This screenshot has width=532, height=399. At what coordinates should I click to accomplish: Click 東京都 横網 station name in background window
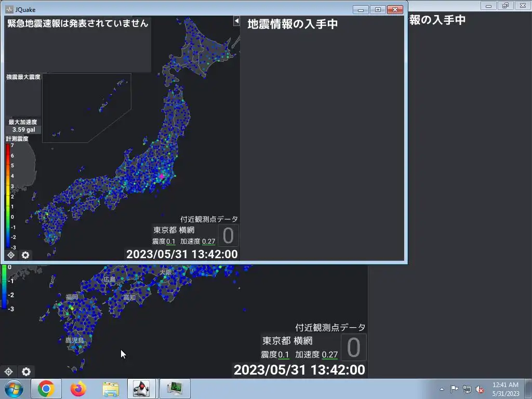[287, 341]
